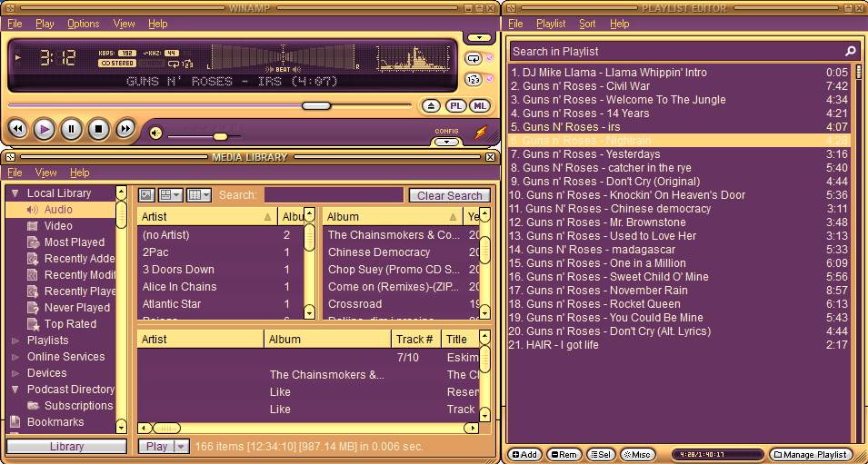The width and height of the screenshot is (868, 464).
Task: Toggle the ML media library button
Action: pyautogui.click(x=479, y=106)
